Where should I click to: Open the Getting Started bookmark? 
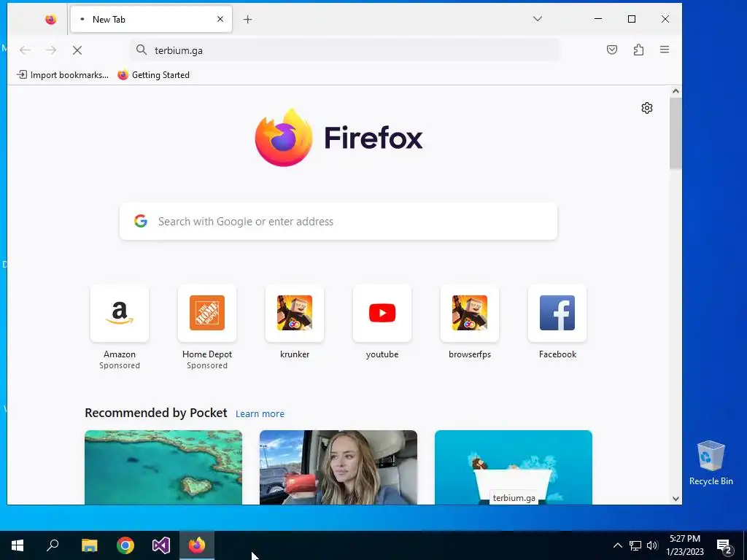[x=153, y=75]
